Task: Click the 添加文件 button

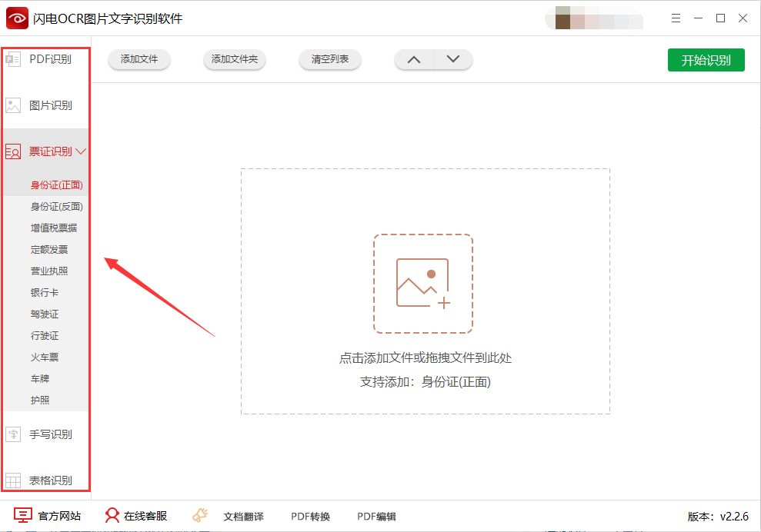Action: [x=139, y=59]
